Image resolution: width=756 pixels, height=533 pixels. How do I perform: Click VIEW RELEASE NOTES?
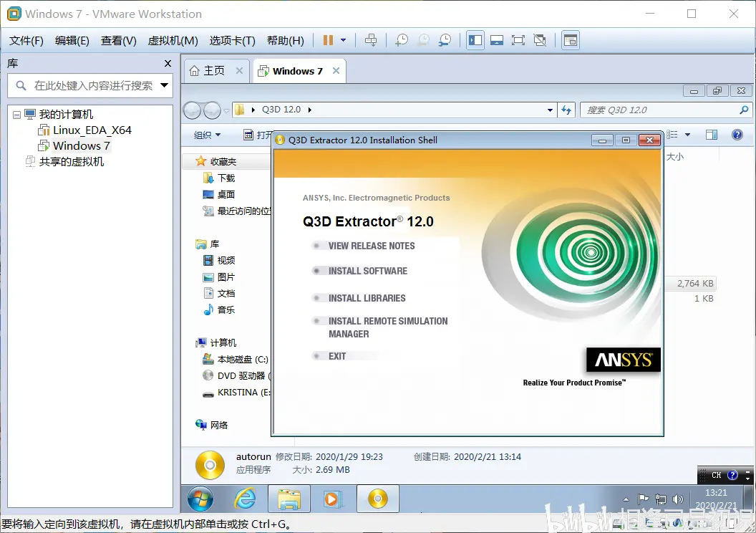(372, 246)
